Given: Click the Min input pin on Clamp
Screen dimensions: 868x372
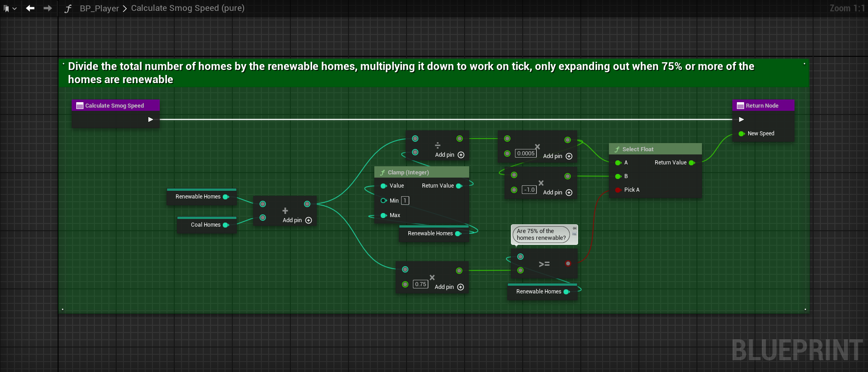Looking at the screenshot, I should pos(383,200).
